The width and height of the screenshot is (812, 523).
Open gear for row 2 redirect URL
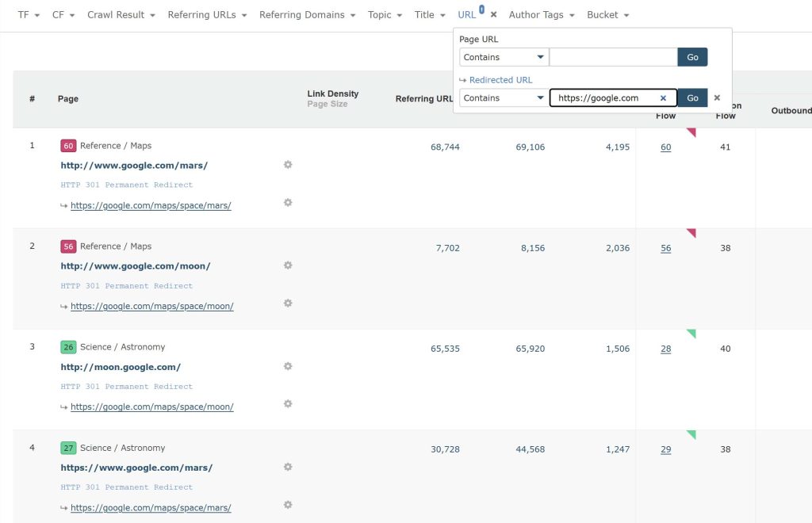[288, 303]
